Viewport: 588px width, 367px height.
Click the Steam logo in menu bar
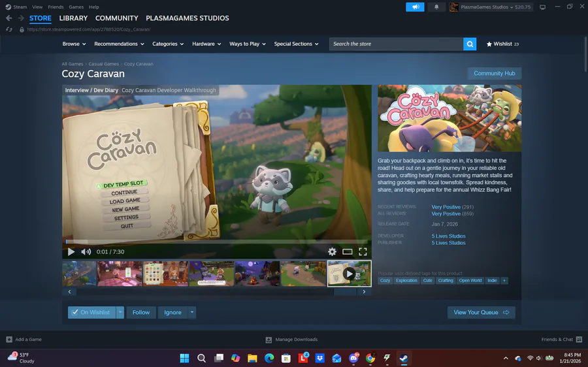pos(8,7)
